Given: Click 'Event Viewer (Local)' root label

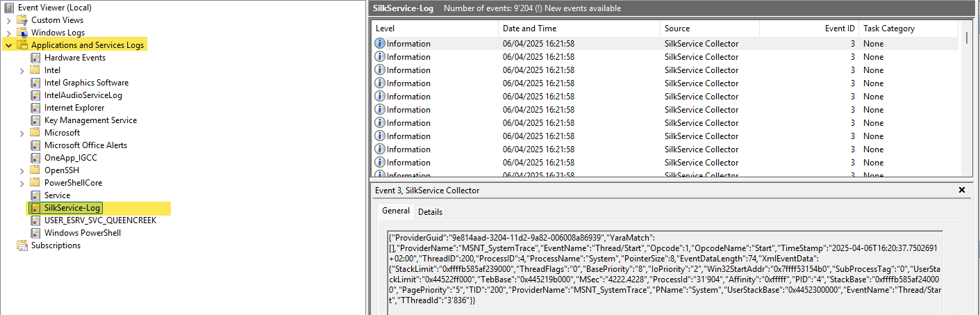Looking at the screenshot, I should [55, 8].
